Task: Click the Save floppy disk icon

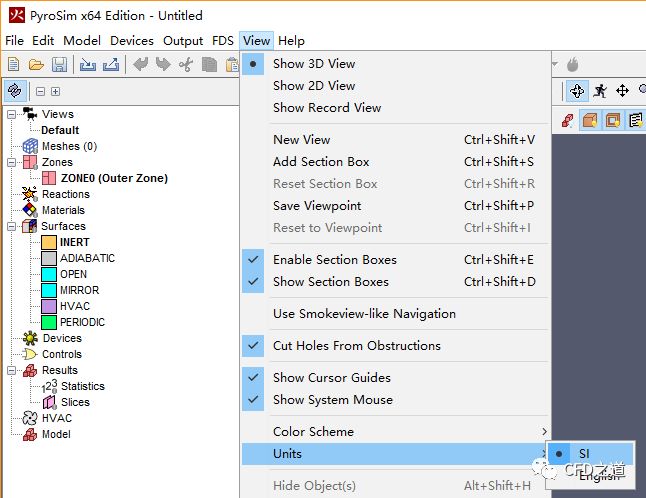Action: pos(59,65)
